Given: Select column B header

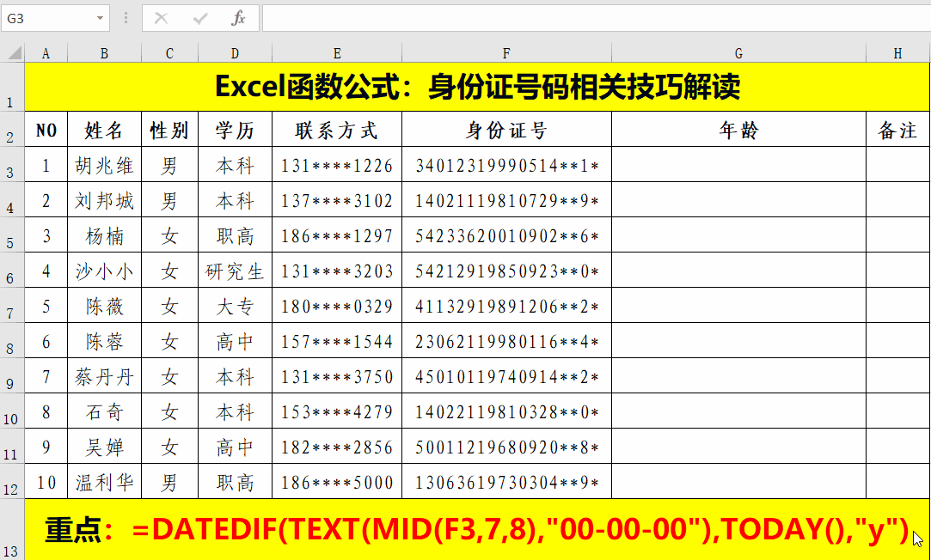Looking at the screenshot, I should (105, 53).
